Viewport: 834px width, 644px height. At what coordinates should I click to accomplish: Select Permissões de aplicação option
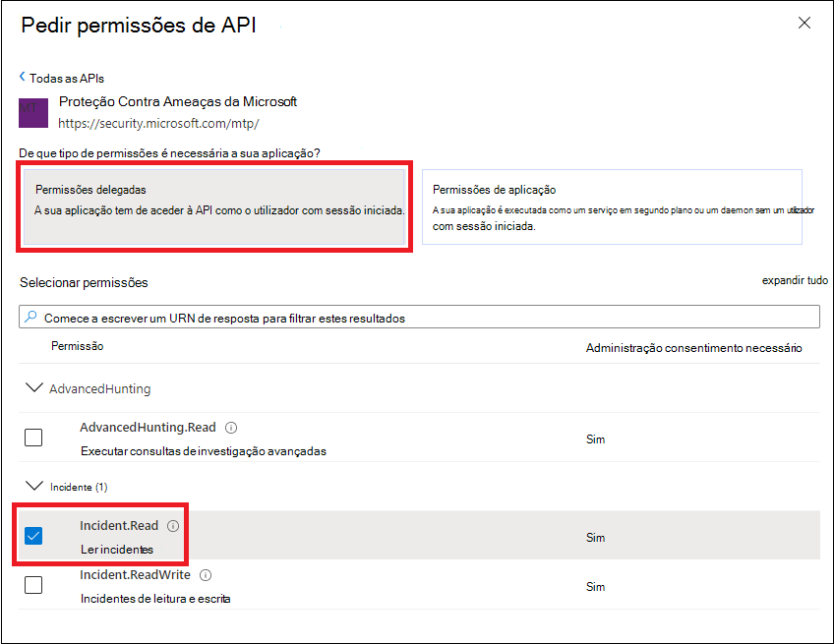612,206
